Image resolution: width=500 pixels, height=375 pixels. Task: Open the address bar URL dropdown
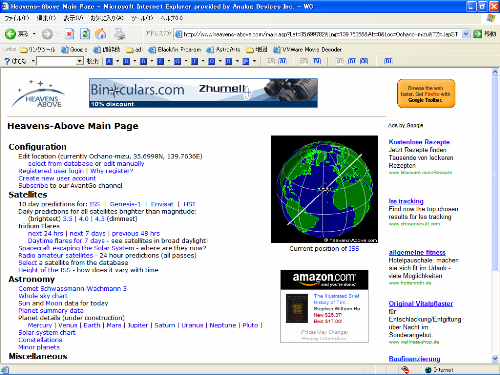point(466,34)
